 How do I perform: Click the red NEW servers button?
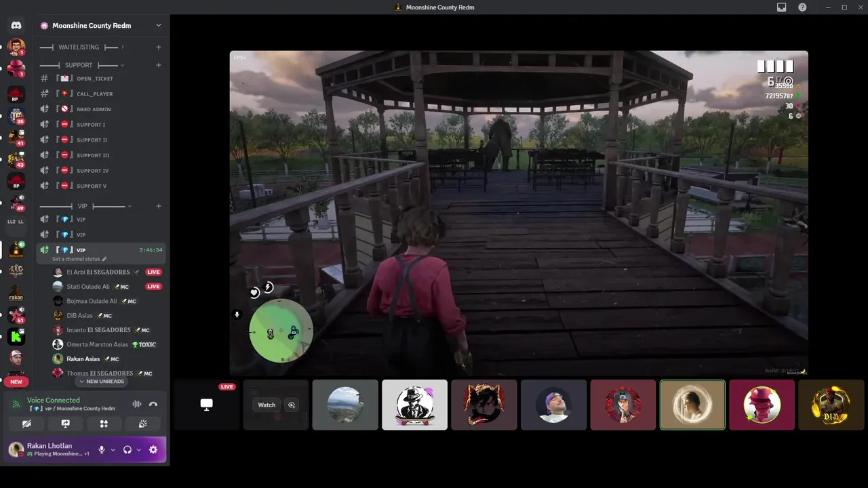(x=16, y=382)
